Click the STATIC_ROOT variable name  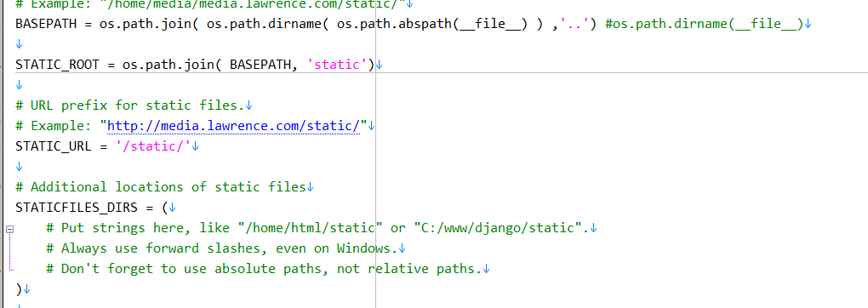click(57, 66)
